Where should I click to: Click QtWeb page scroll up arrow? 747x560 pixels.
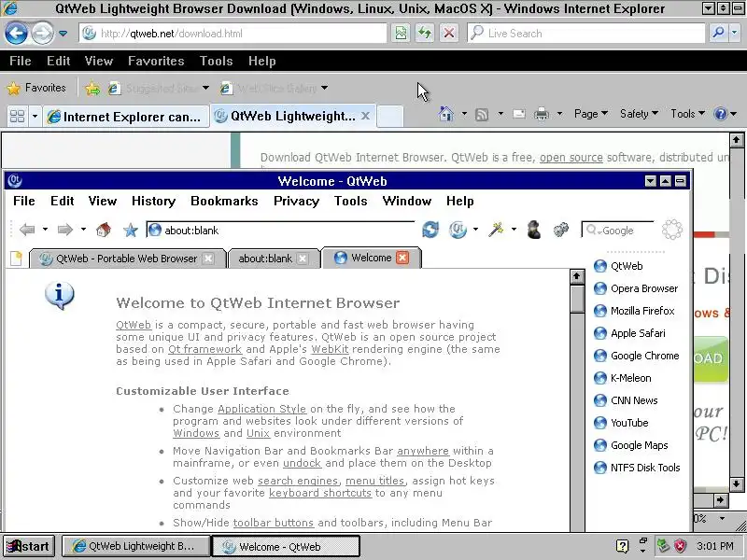577,276
